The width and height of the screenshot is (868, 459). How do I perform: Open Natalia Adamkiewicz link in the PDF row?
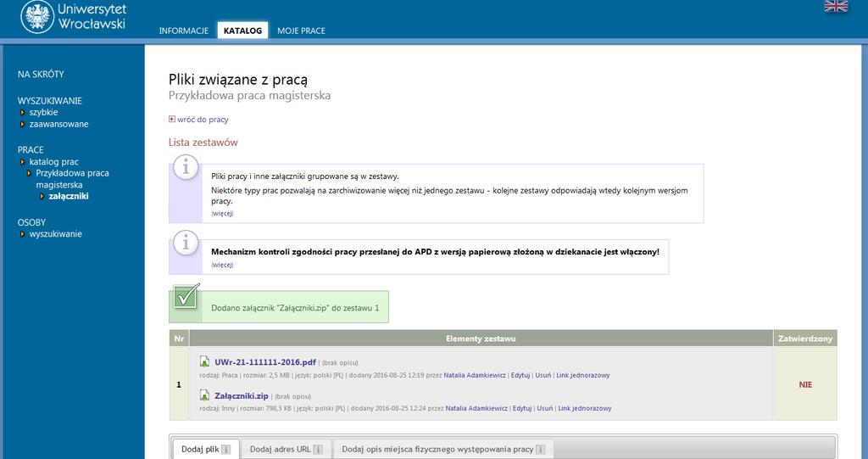pyautogui.click(x=475, y=375)
